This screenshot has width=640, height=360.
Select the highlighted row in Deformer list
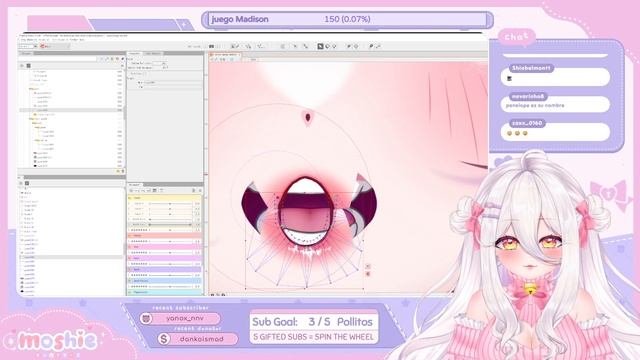click(71, 257)
